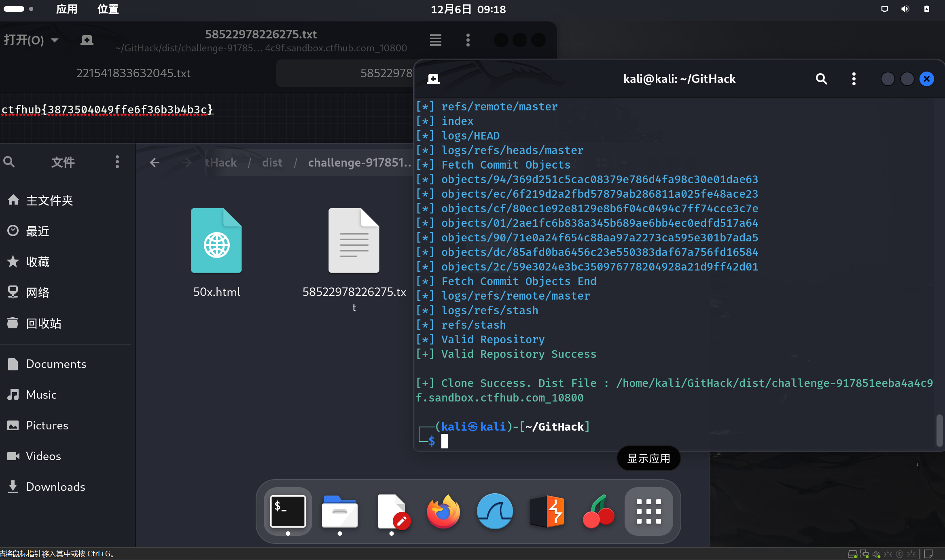Open new terminal tab icon
Viewport: 945px width, 560px height.
[433, 79]
